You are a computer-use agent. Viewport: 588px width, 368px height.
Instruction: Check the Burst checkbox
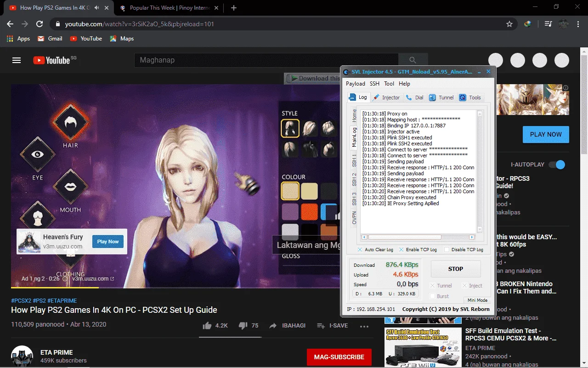click(x=432, y=296)
